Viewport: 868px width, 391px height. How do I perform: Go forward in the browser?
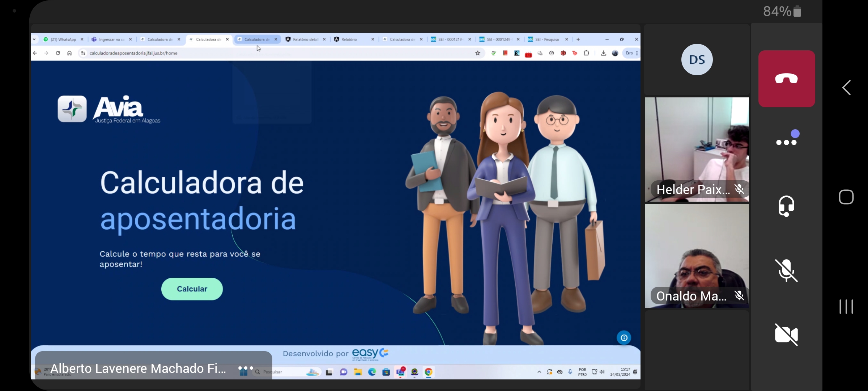coord(46,53)
